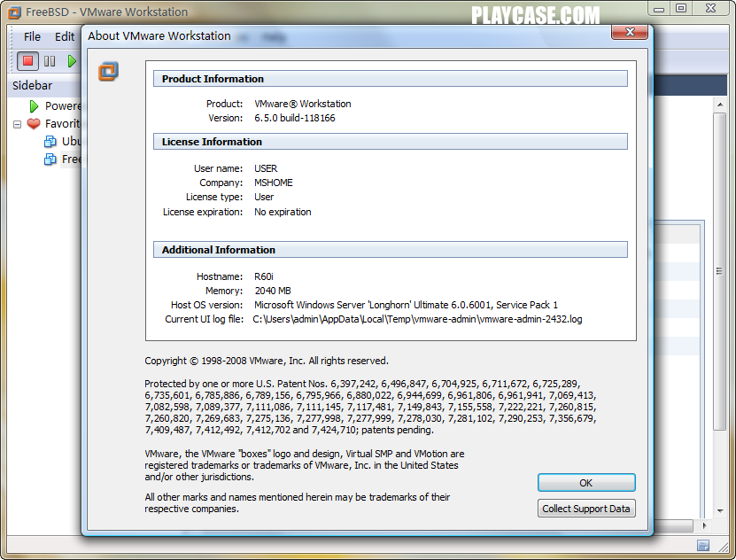
Task: Click the vmware-admin-2432.log file path
Action: coord(417,319)
